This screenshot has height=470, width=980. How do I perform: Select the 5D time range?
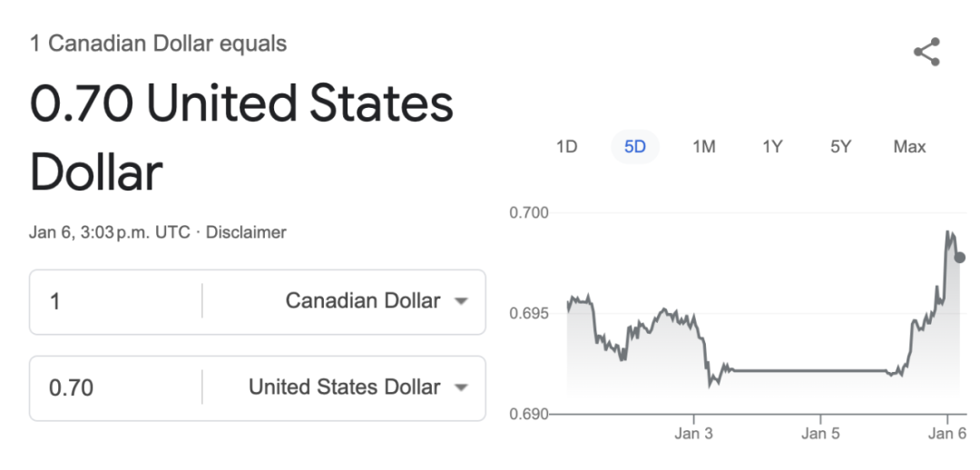pos(635,147)
